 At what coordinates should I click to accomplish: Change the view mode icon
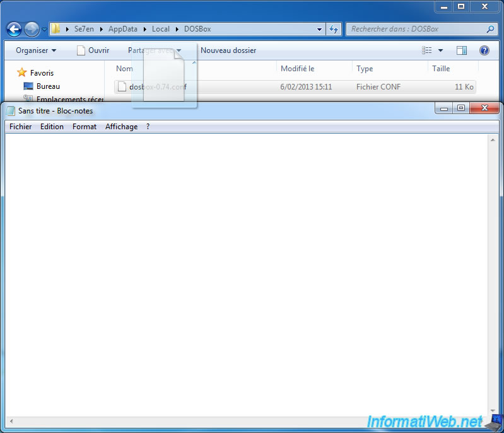click(427, 50)
